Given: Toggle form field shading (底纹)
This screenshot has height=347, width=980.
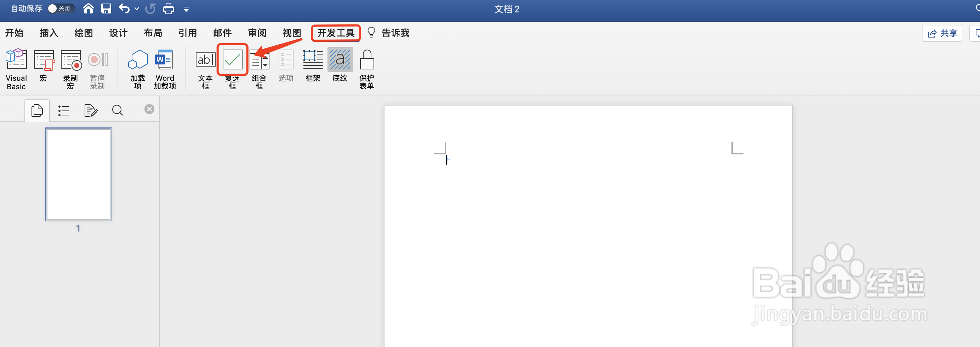Looking at the screenshot, I should coord(340,65).
